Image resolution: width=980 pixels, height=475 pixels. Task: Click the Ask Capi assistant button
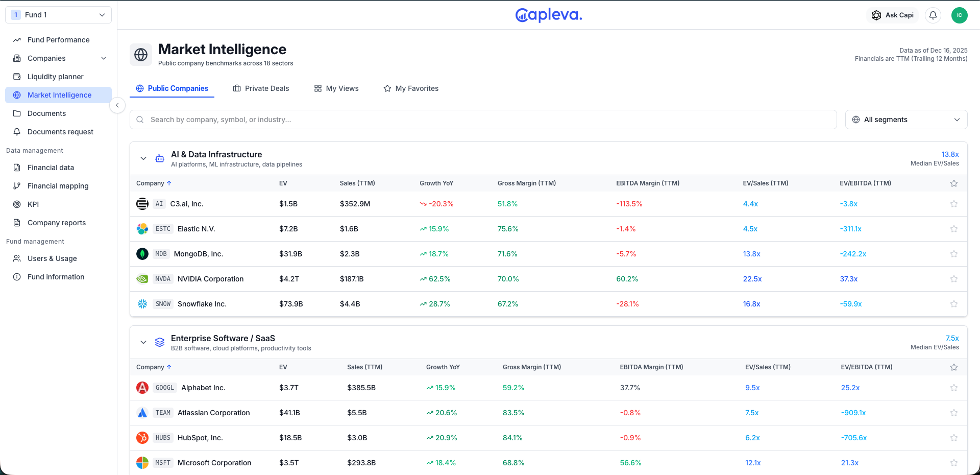[893, 15]
